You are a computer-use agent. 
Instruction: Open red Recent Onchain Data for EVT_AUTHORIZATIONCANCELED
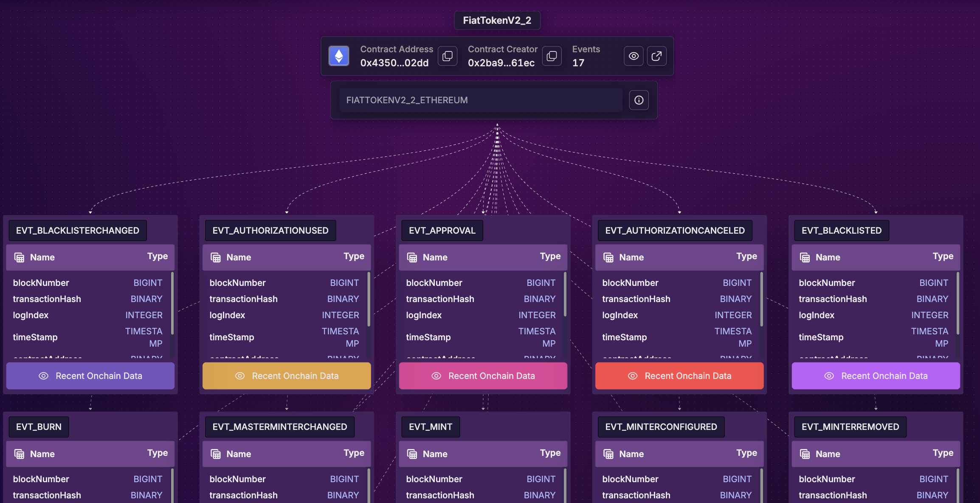coord(679,376)
